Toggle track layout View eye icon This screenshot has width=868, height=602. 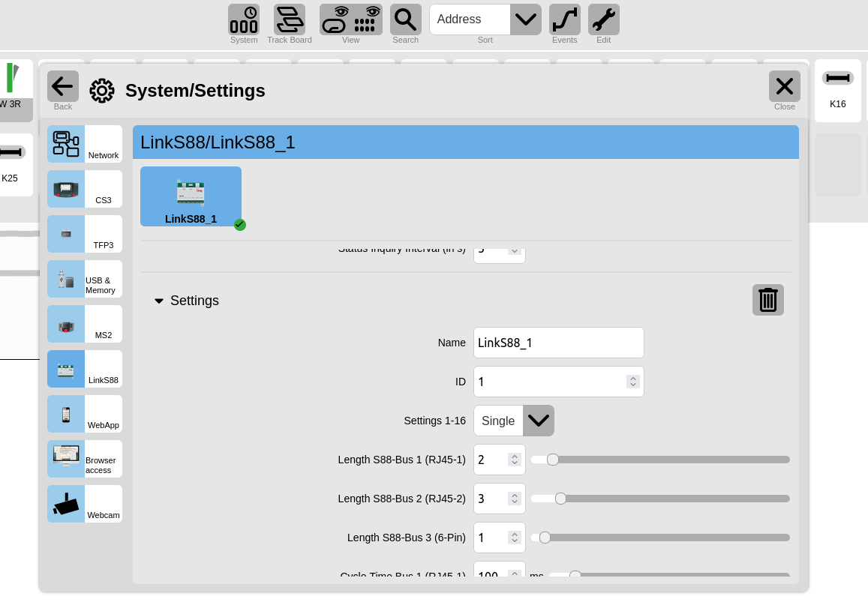point(335,20)
